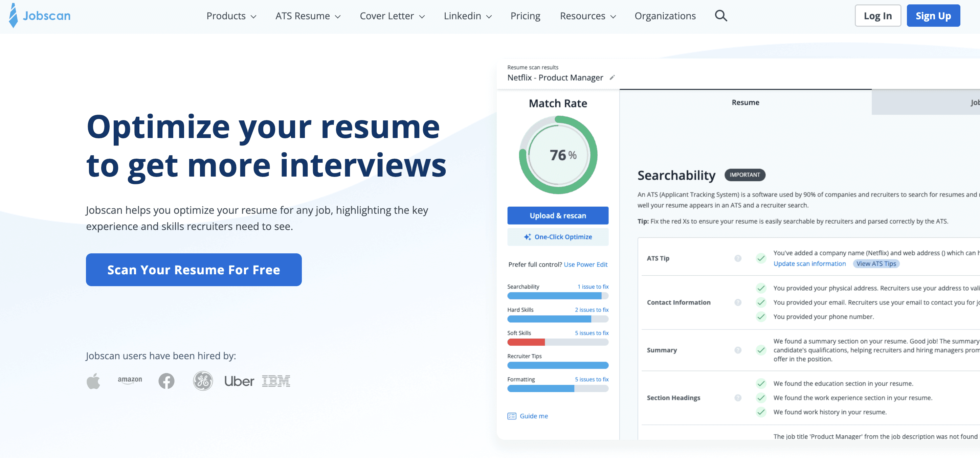Switch to the Resume tab

click(745, 102)
